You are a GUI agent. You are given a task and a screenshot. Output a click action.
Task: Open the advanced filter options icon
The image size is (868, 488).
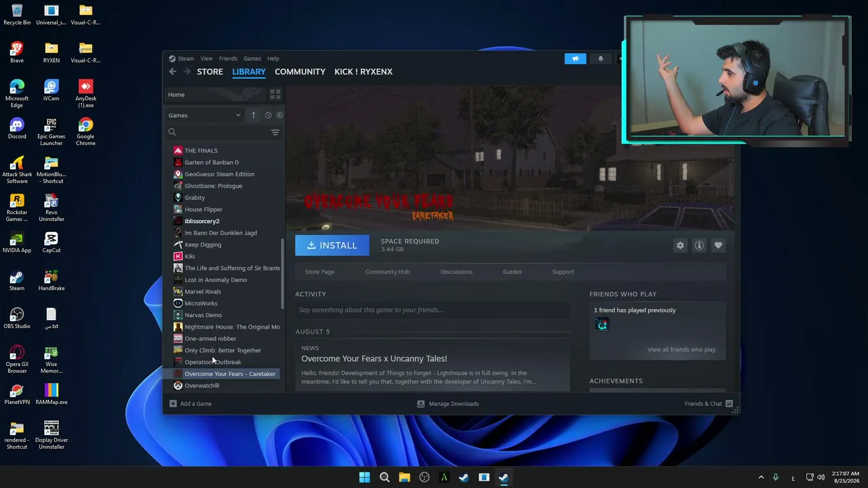pos(275,132)
